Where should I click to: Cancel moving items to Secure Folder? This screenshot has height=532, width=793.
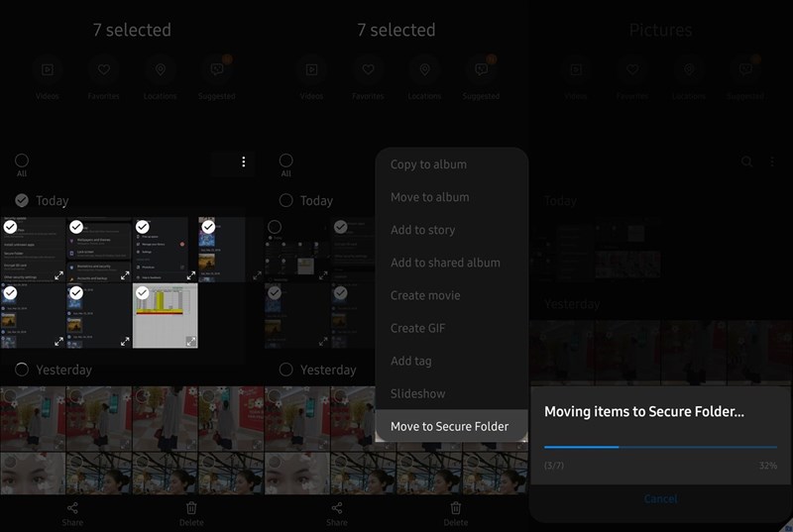(660, 499)
